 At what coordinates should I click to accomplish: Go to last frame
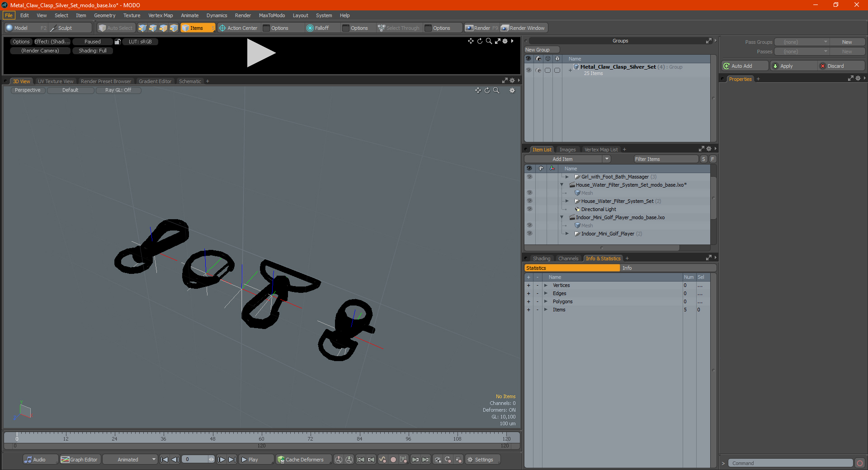click(232, 460)
